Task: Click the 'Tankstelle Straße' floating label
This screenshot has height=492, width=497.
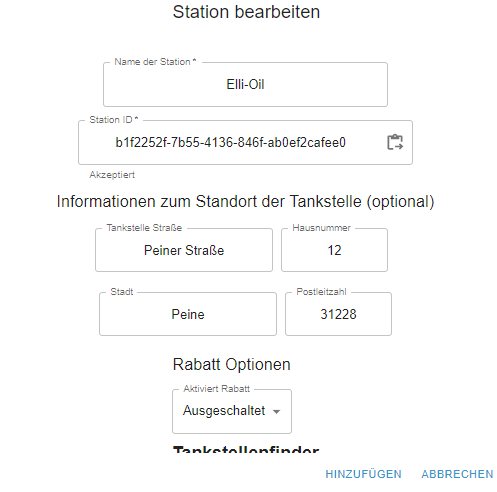Action: tap(144, 228)
